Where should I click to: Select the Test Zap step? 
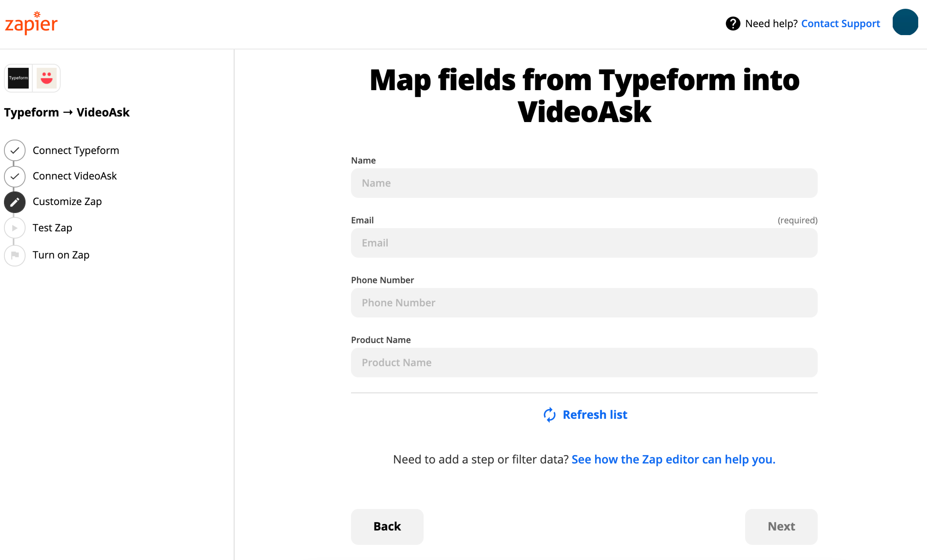pos(52,228)
